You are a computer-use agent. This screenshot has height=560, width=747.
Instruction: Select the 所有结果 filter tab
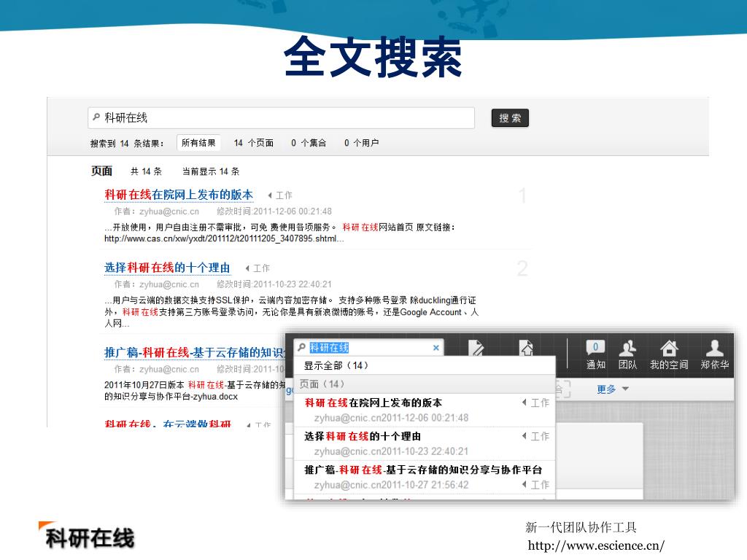pyautogui.click(x=198, y=143)
